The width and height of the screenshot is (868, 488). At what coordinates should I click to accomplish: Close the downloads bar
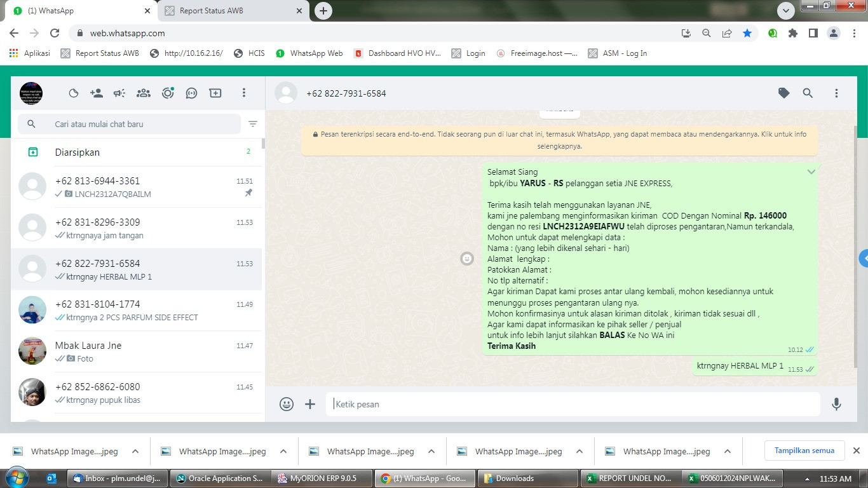tap(857, 451)
